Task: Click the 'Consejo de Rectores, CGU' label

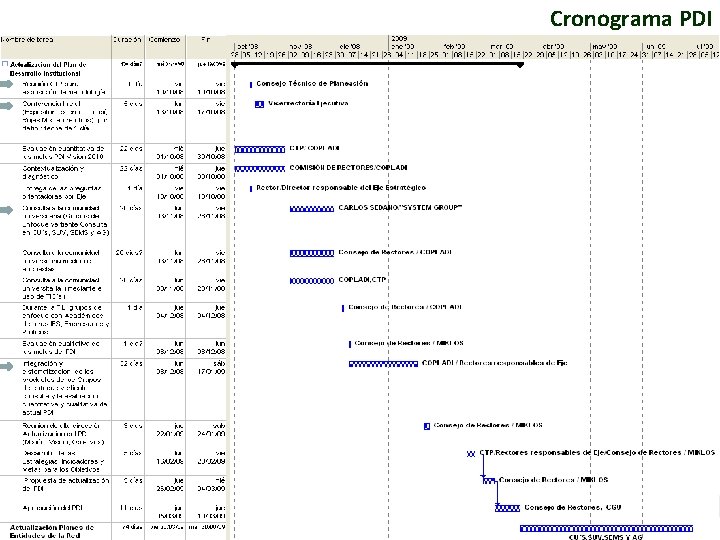Action: (573, 507)
